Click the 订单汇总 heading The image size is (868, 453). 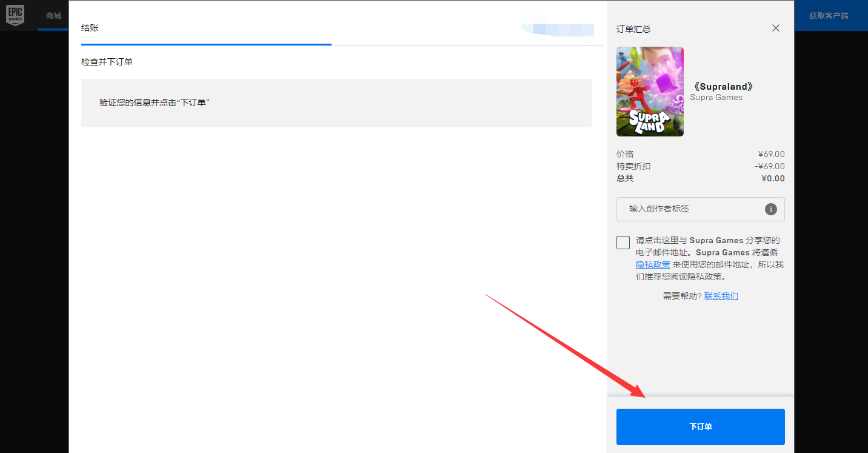click(633, 29)
